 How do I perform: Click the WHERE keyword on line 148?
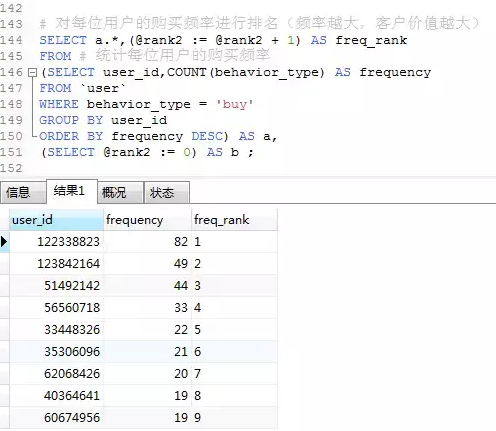pyautogui.click(x=59, y=104)
